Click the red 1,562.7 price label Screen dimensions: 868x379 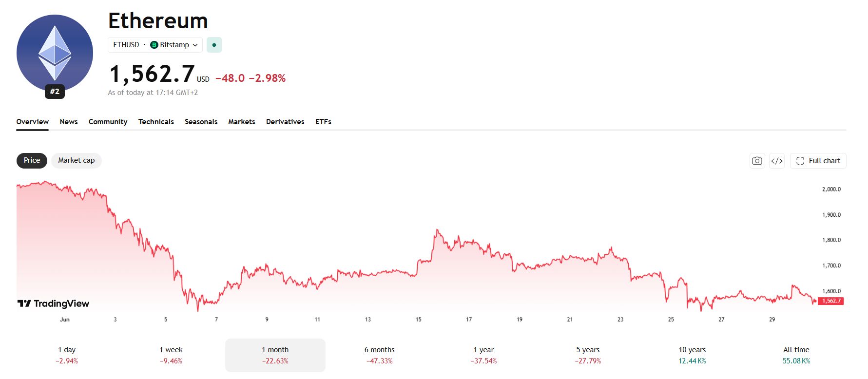click(x=831, y=301)
